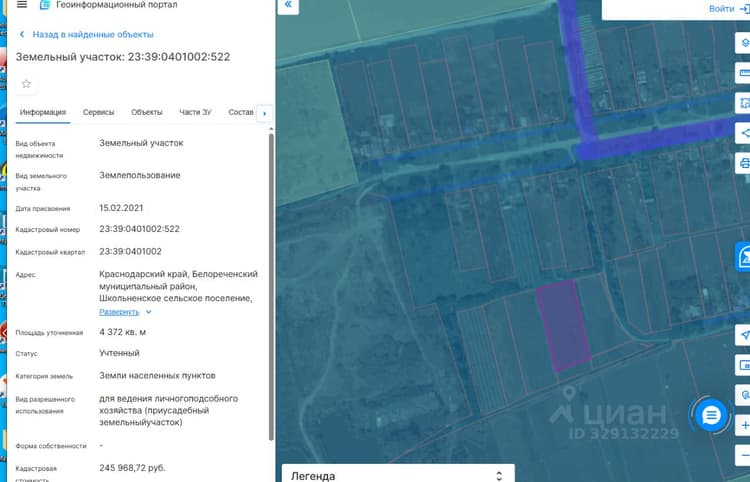Add parcel to favorites with star icon
Viewport: 750px width, 482px height.
(26, 84)
